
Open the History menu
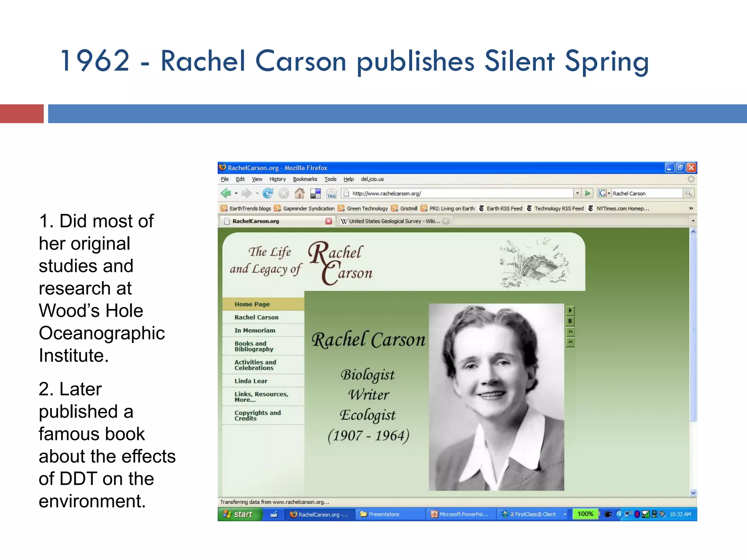[x=278, y=179]
